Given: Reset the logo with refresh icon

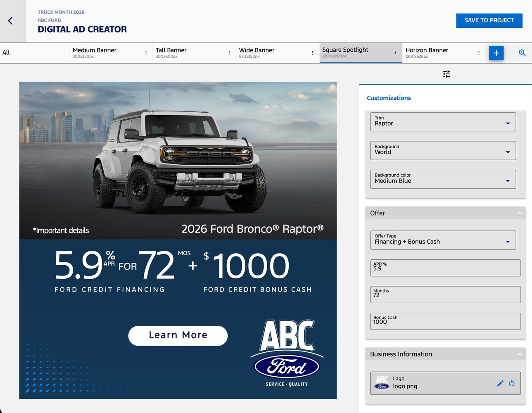Looking at the screenshot, I should pyautogui.click(x=512, y=383).
